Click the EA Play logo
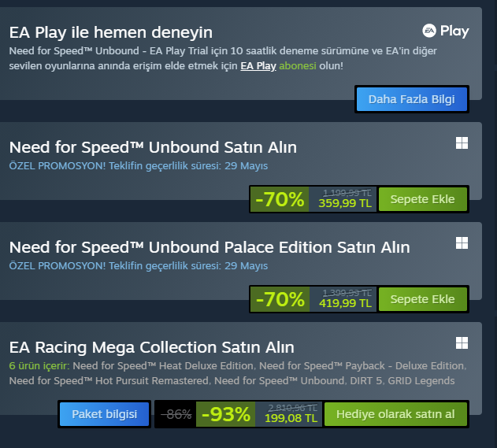497x448 pixels. [x=445, y=31]
